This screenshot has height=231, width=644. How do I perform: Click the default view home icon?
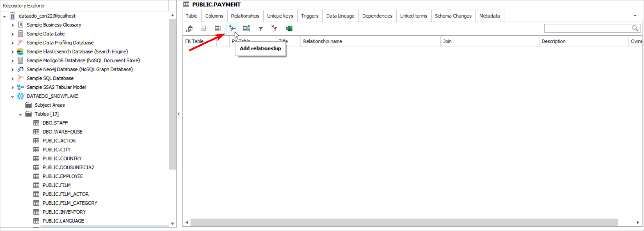pyautogui.click(x=190, y=29)
